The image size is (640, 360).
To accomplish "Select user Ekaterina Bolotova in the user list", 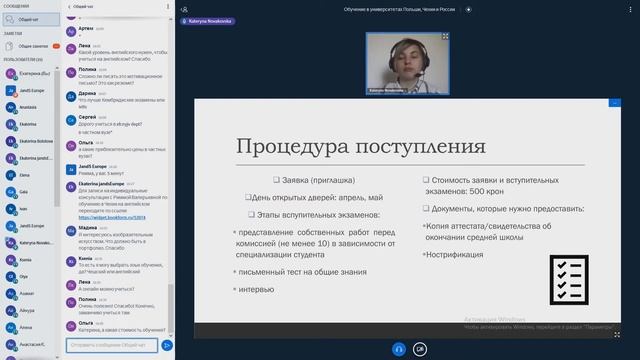I will coord(29,141).
